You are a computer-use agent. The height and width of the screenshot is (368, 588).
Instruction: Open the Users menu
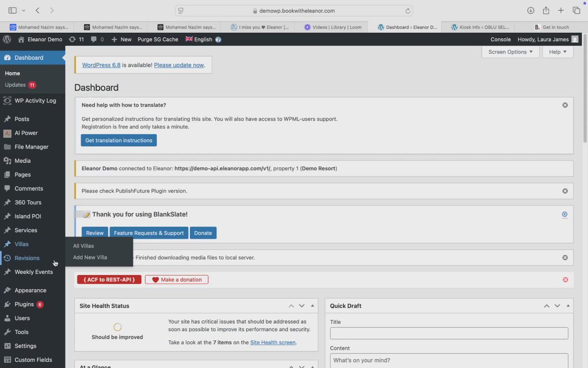[33, 318]
